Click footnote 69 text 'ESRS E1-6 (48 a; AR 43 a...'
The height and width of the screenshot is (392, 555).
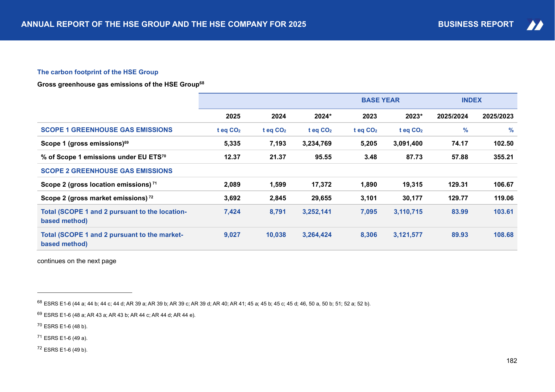coord(120,315)
